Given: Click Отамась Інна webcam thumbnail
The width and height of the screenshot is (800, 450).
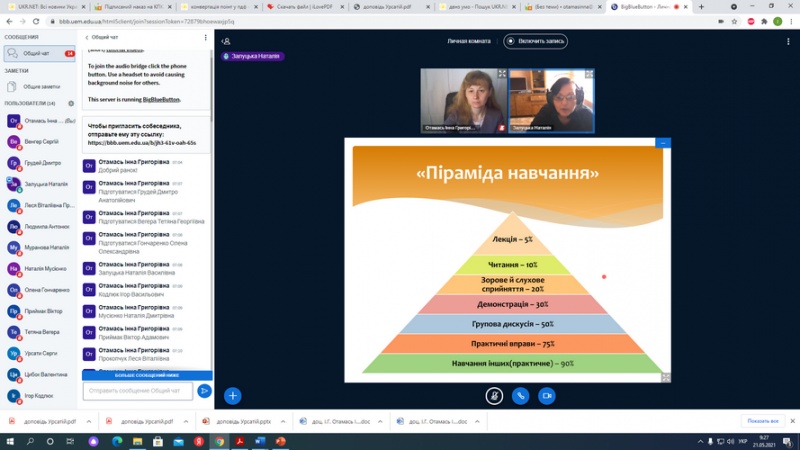Looking at the screenshot, I should click(x=463, y=101).
